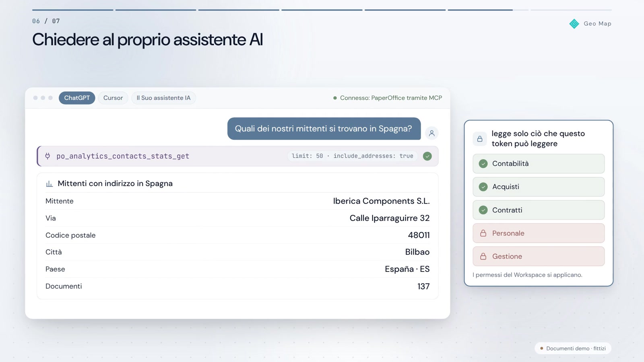Click the Calle Iparraguirre 32 value

click(389, 218)
